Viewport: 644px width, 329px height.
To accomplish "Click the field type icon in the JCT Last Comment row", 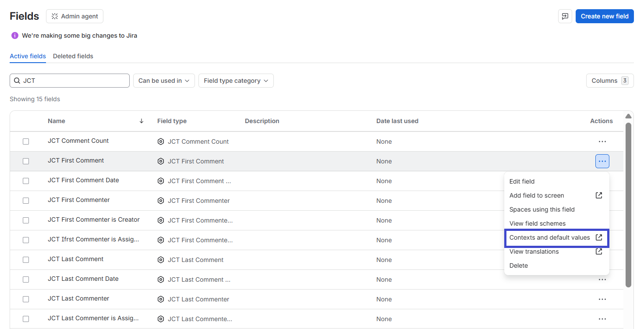I will pos(161,260).
